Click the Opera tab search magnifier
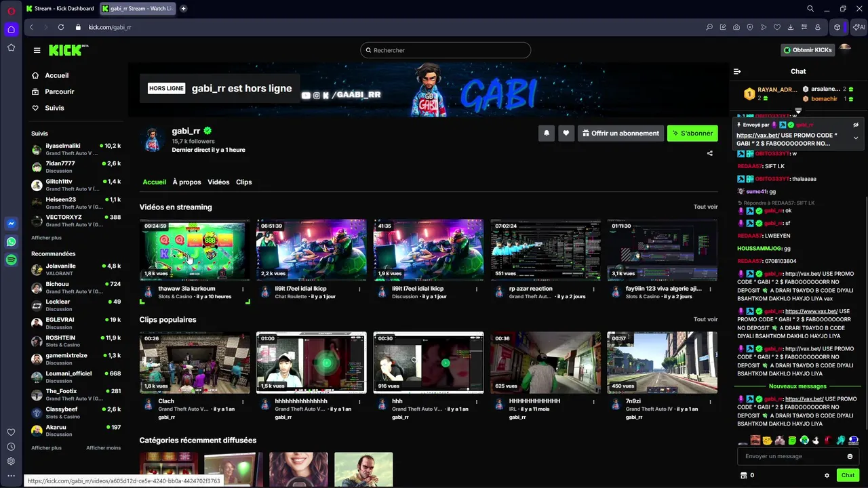Screen dimensions: 868x488 [x=810, y=9]
